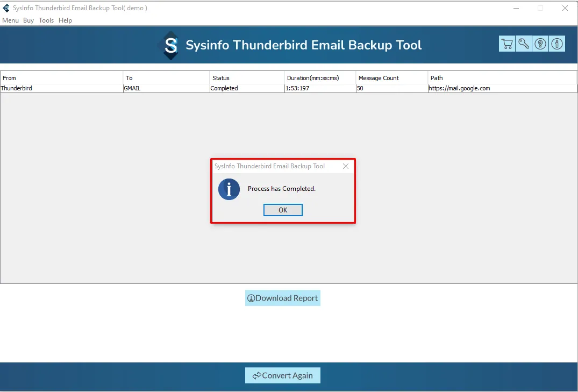Click the To column header

click(x=166, y=78)
